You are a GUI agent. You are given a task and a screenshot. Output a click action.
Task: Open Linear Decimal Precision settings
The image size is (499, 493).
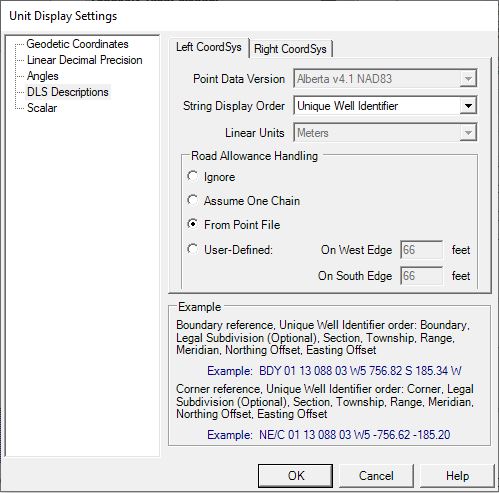pos(85,60)
